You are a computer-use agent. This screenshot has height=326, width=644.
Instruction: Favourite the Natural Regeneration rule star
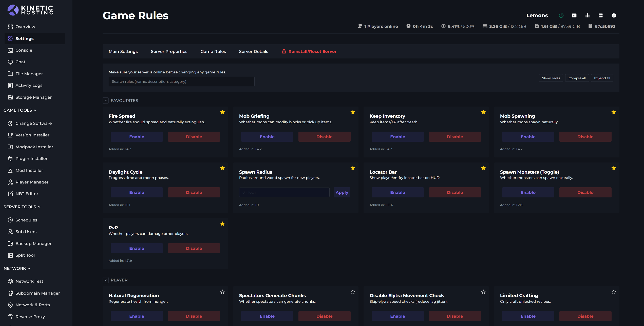pos(222,292)
